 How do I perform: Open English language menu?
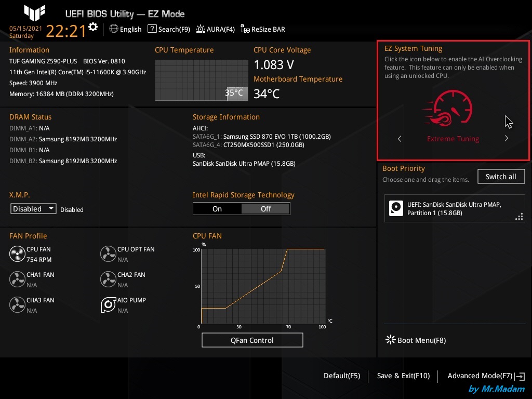click(130, 29)
